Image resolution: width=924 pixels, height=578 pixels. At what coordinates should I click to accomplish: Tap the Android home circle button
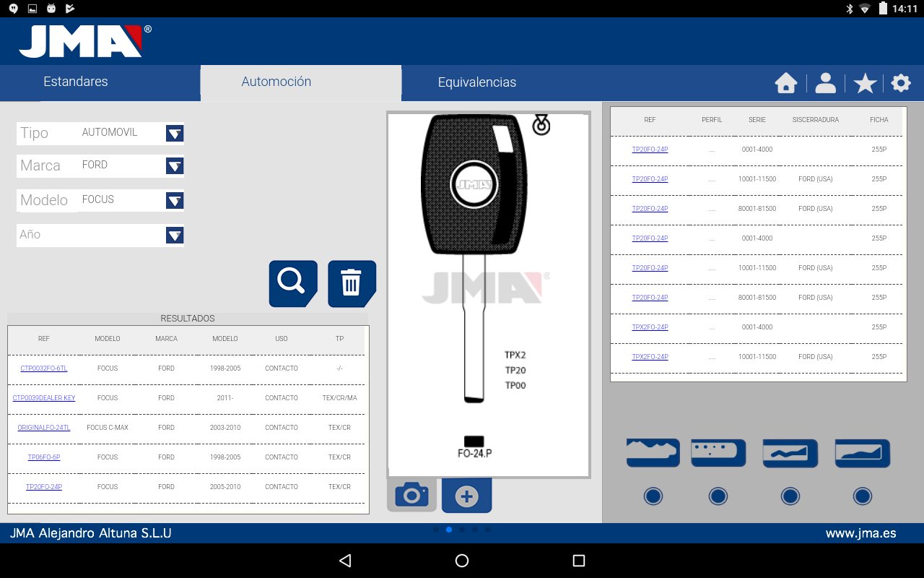pyautogui.click(x=462, y=561)
